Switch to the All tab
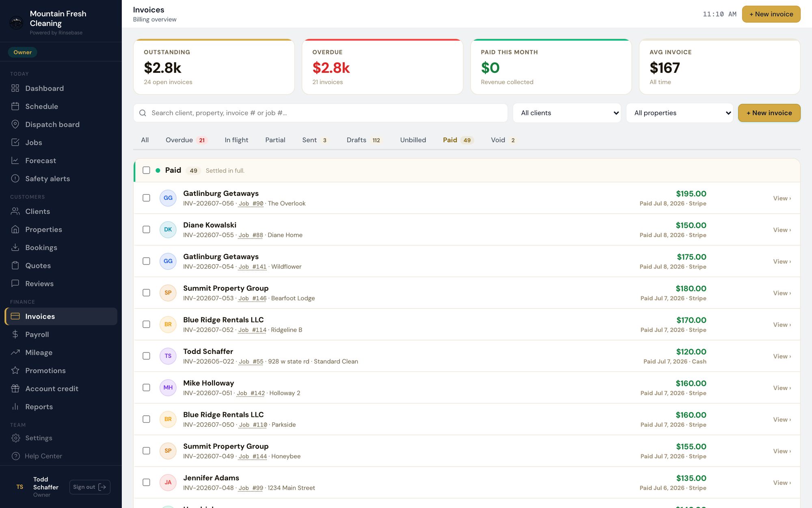This screenshot has height=508, width=812. coord(145,140)
